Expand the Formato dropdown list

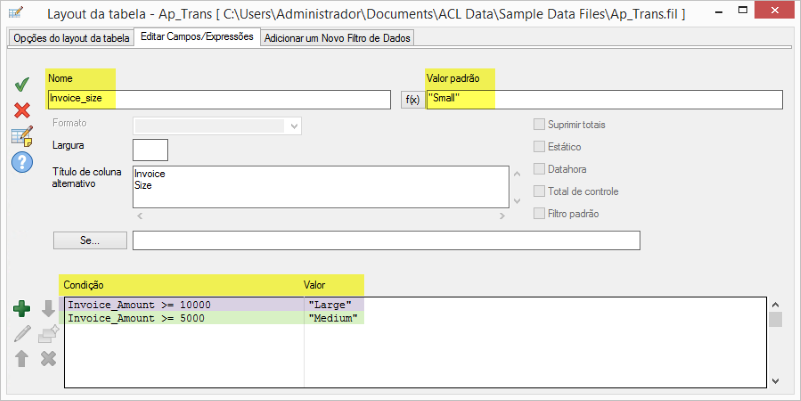pos(293,126)
